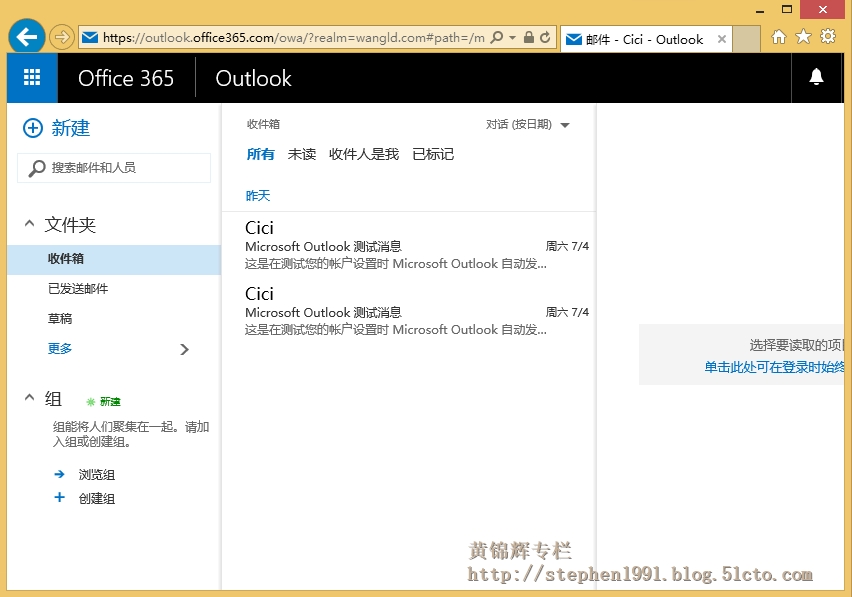Refresh the page with reload icon
This screenshot has width=852, height=597.
[x=545, y=37]
